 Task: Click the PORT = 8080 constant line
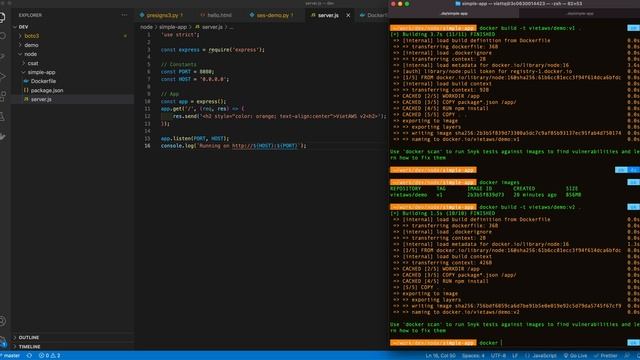pos(187,72)
